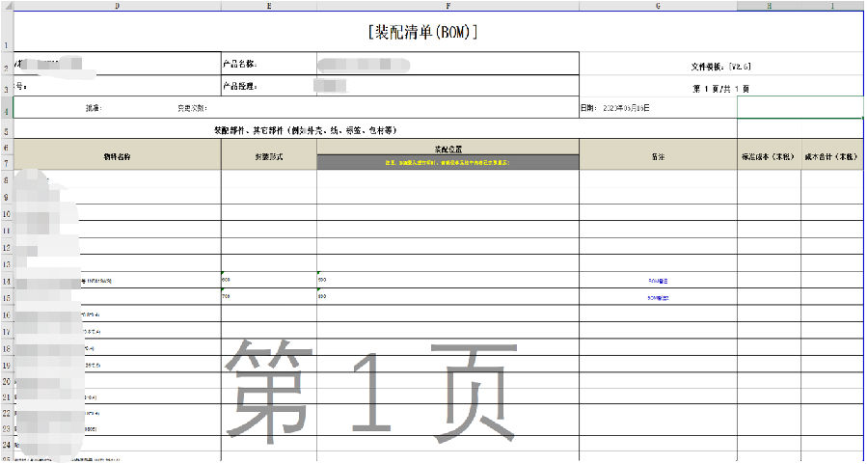This screenshot has height=464, width=868.
Task: Open the blue link in row 14 备注
Action: click(658, 282)
